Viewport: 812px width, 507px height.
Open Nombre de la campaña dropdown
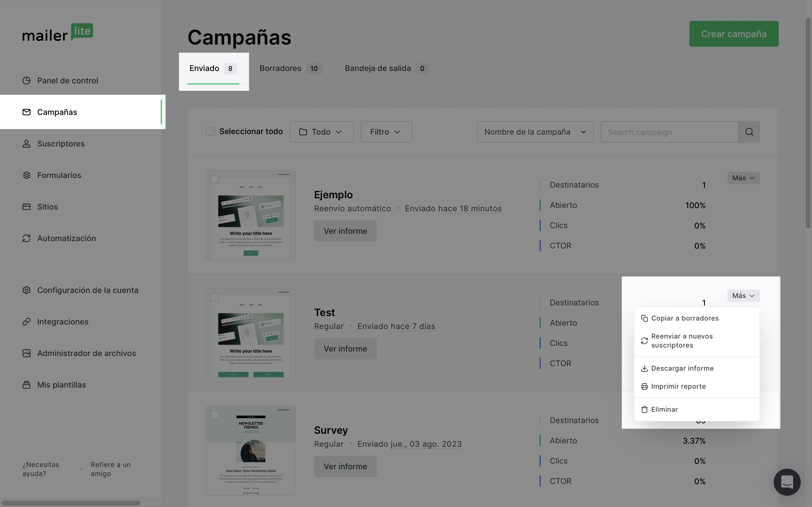pyautogui.click(x=535, y=132)
